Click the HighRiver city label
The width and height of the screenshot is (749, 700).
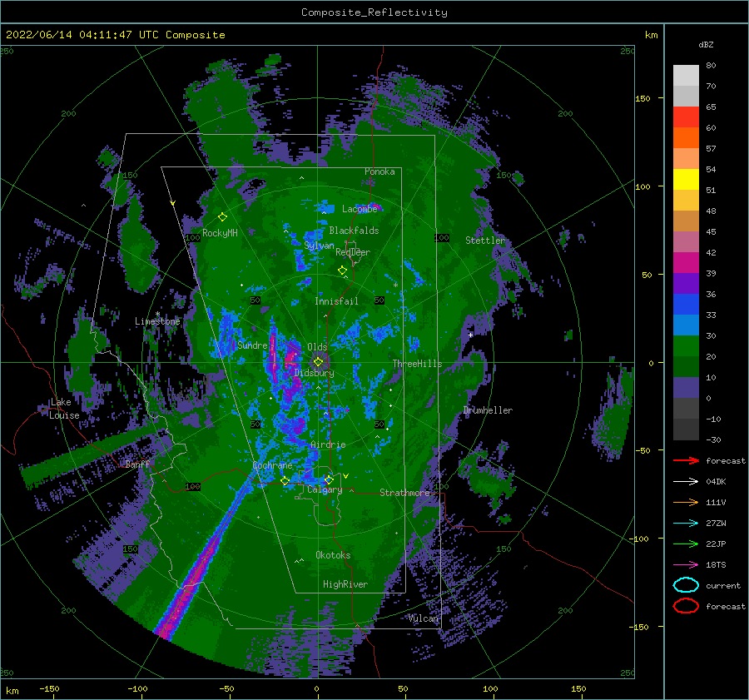pyautogui.click(x=345, y=584)
